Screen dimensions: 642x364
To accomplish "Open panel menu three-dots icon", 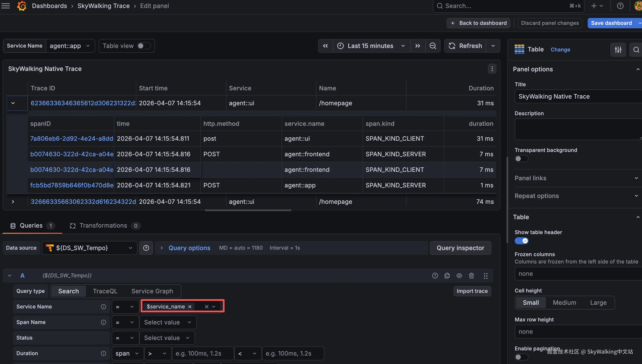I will (x=492, y=69).
